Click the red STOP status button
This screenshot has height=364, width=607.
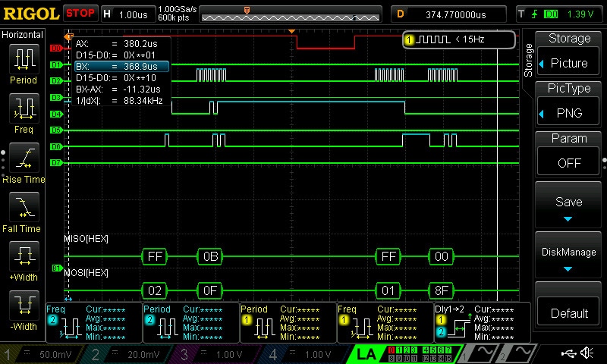coord(80,14)
